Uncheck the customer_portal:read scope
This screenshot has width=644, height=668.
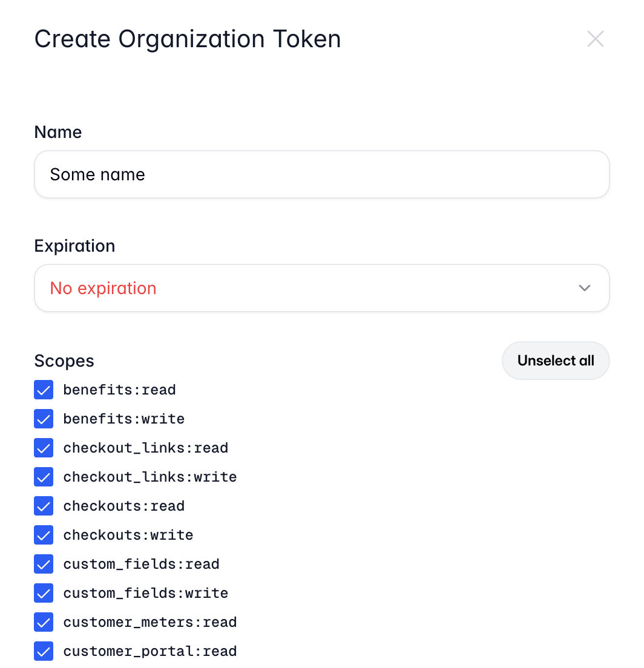click(44, 651)
